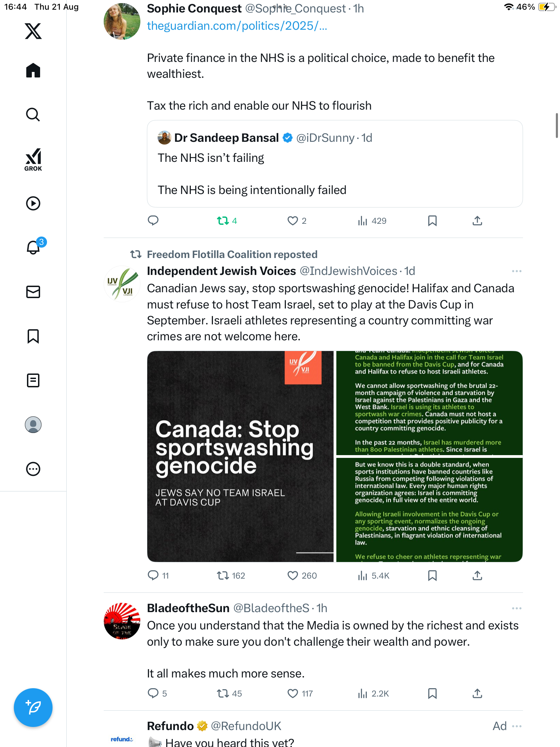Open more options on BladeoftheSun post
This screenshot has width=560, height=747.
[516, 608]
